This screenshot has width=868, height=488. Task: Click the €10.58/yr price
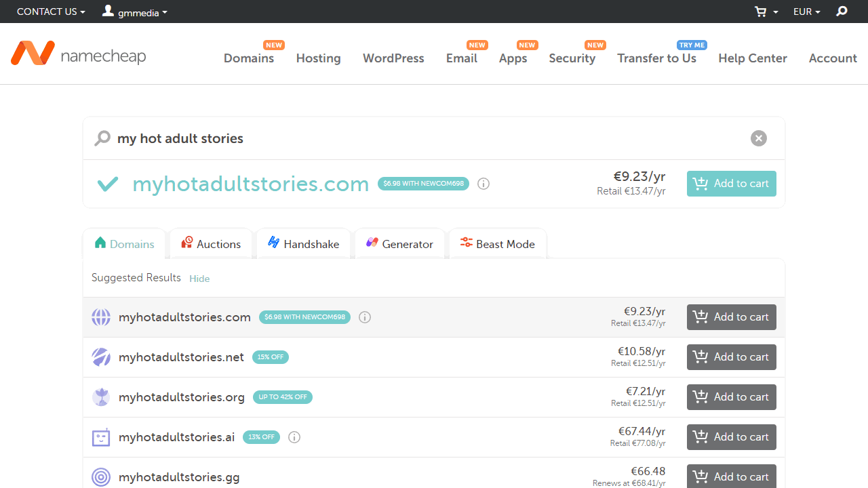642,351
